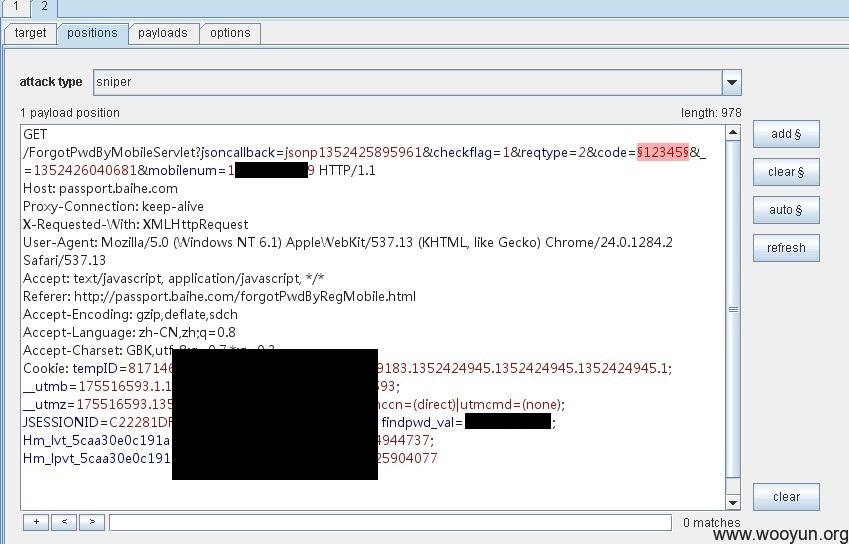Click the Referer header line

[219, 296]
